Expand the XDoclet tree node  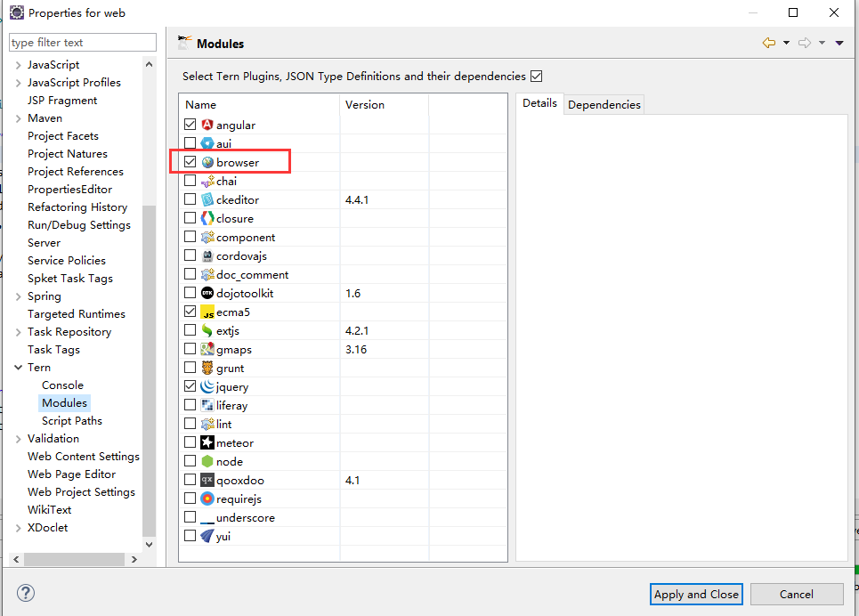pos(18,528)
